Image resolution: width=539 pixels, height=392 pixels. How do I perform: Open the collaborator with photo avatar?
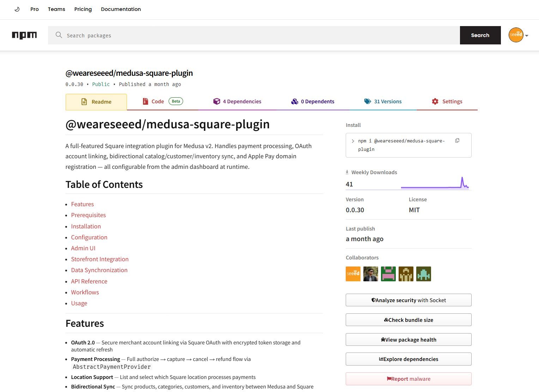click(x=371, y=274)
